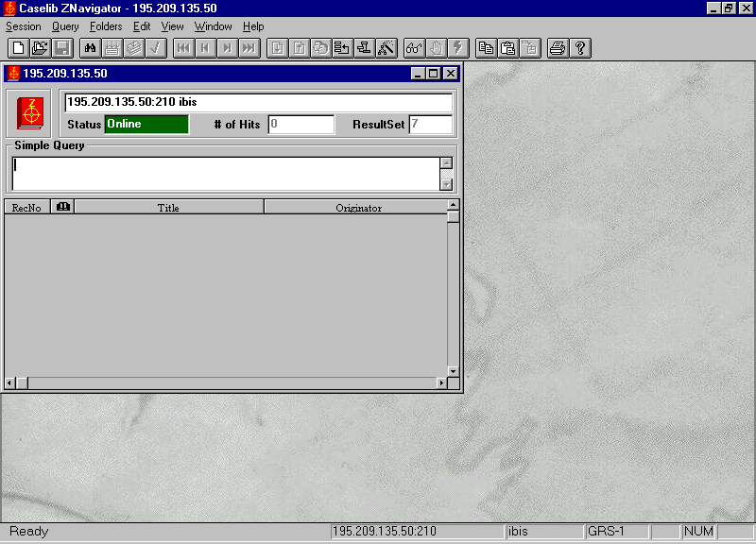Screen dimensions: 756x544
Task: Click the open book column header icon
Action: point(62,207)
